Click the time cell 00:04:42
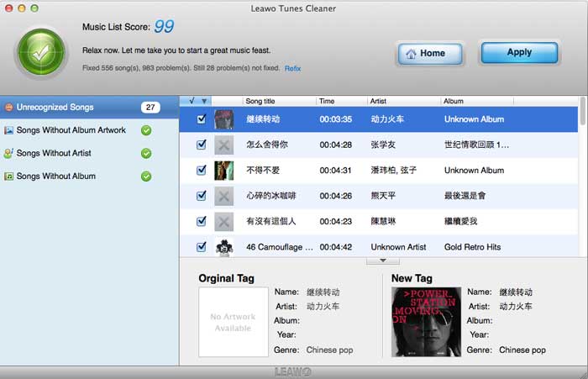Image resolution: width=588 pixels, height=379 pixels. coord(336,247)
